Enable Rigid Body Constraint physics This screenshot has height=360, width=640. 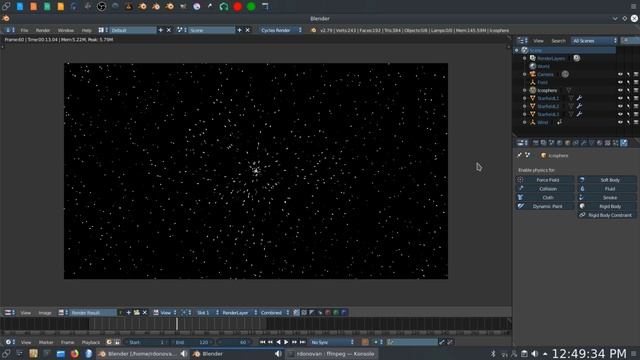click(607, 215)
